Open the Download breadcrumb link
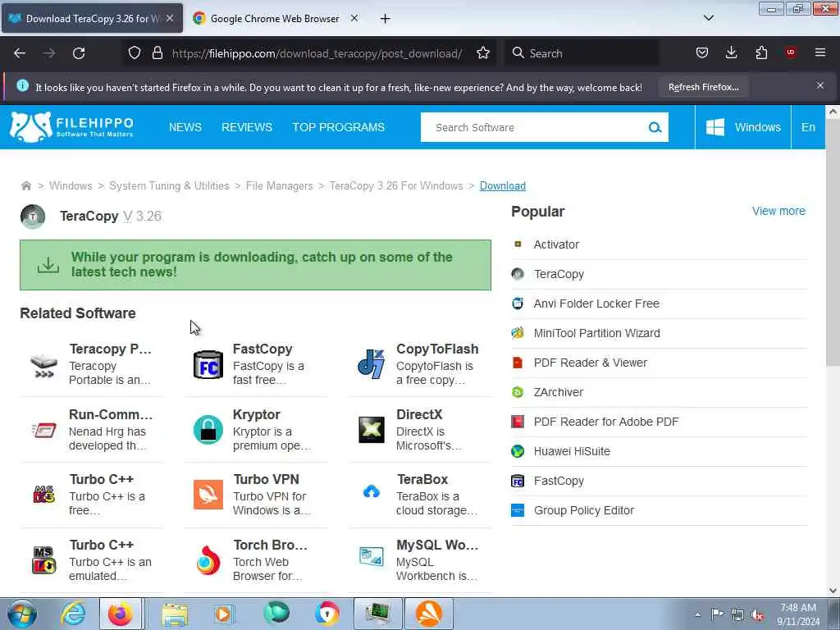The width and height of the screenshot is (840, 630). click(503, 186)
